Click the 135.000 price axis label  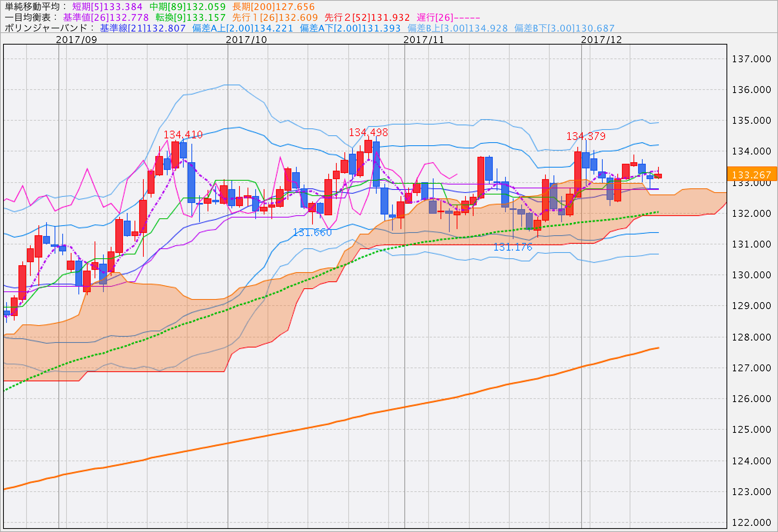[751, 120]
